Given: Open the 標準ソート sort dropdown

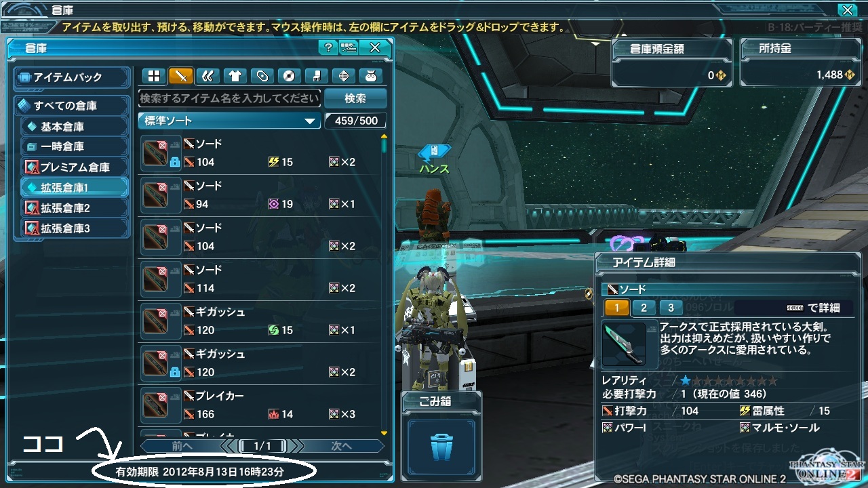Looking at the screenshot, I should coord(229,121).
